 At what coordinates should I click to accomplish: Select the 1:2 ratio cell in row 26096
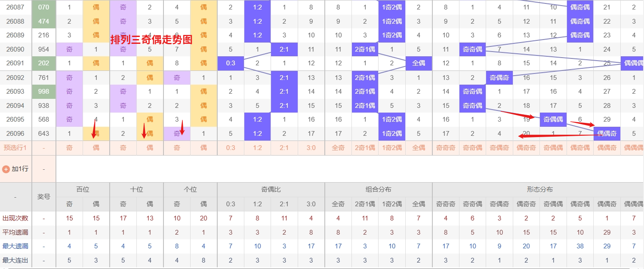coord(257,133)
